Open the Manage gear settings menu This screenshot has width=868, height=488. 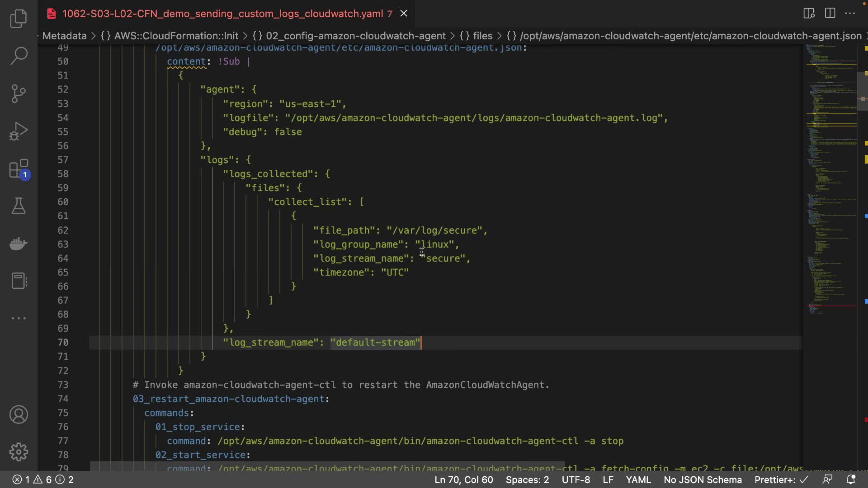point(19,451)
